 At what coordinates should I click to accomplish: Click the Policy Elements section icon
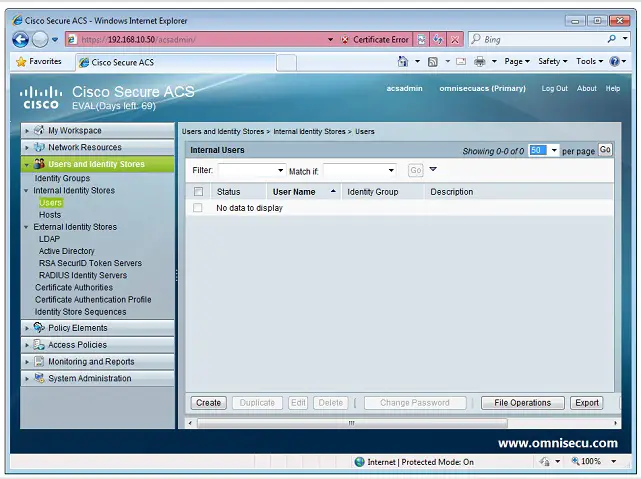point(39,327)
